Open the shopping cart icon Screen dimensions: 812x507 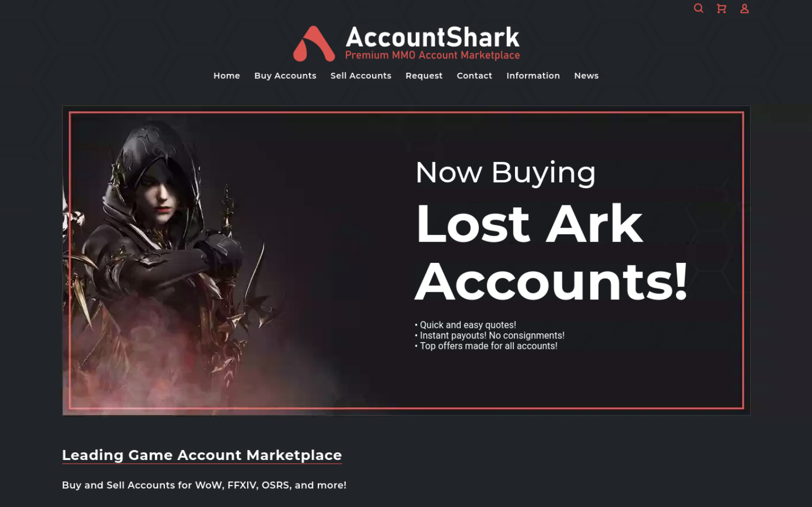[721, 8]
